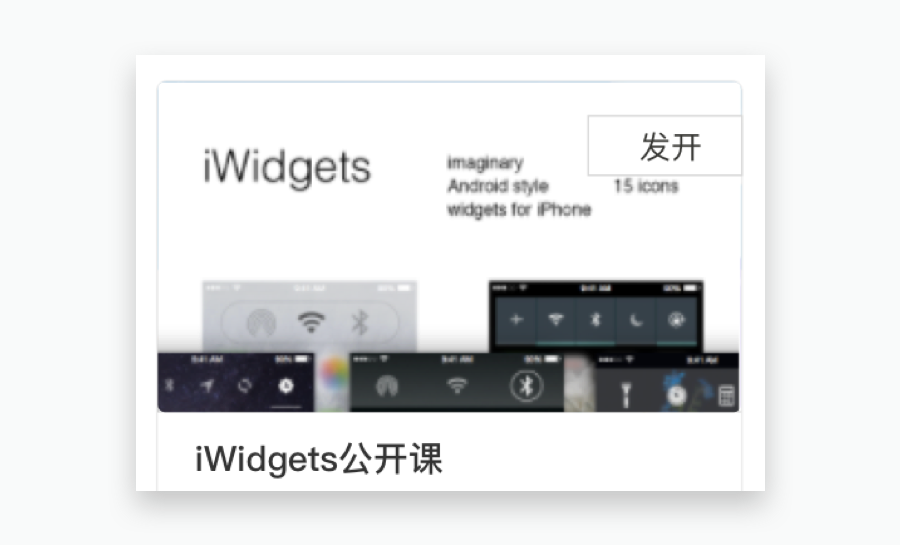Viewport: 900px width, 545px height.
Task: Click the sync icon in the purple starry widget
Action: click(245, 386)
